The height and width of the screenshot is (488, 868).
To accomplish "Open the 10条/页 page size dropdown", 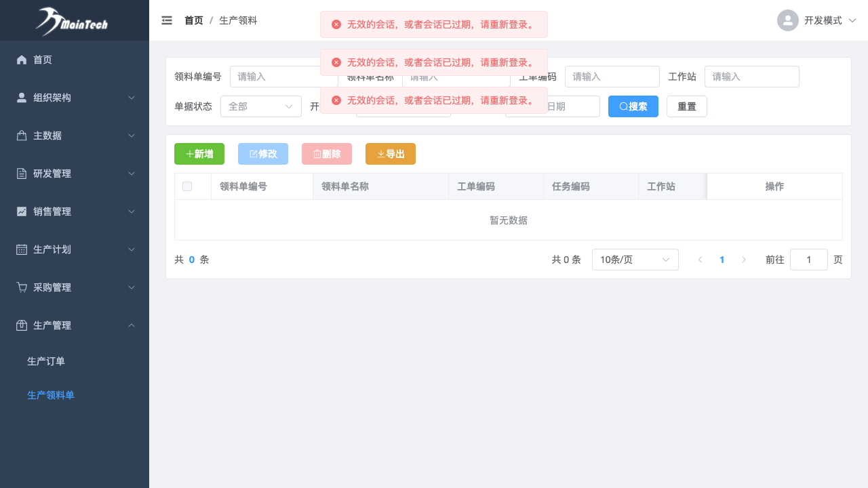I will (x=635, y=260).
